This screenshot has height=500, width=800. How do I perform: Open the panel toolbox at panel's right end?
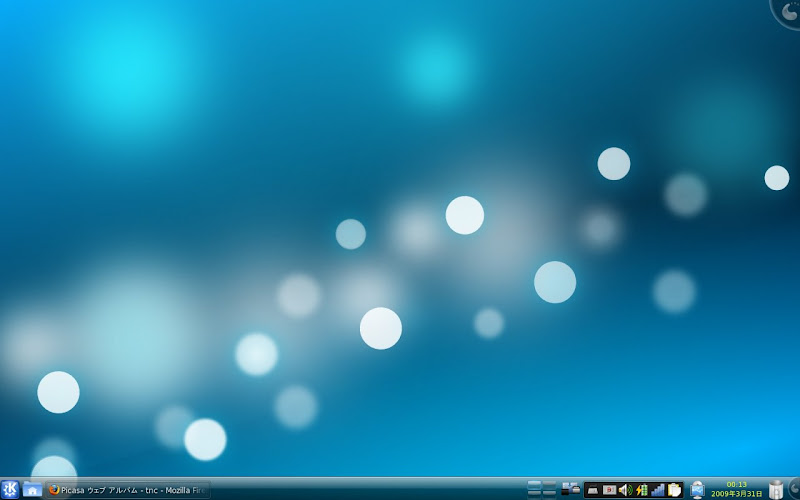pyautogui.click(x=794, y=487)
